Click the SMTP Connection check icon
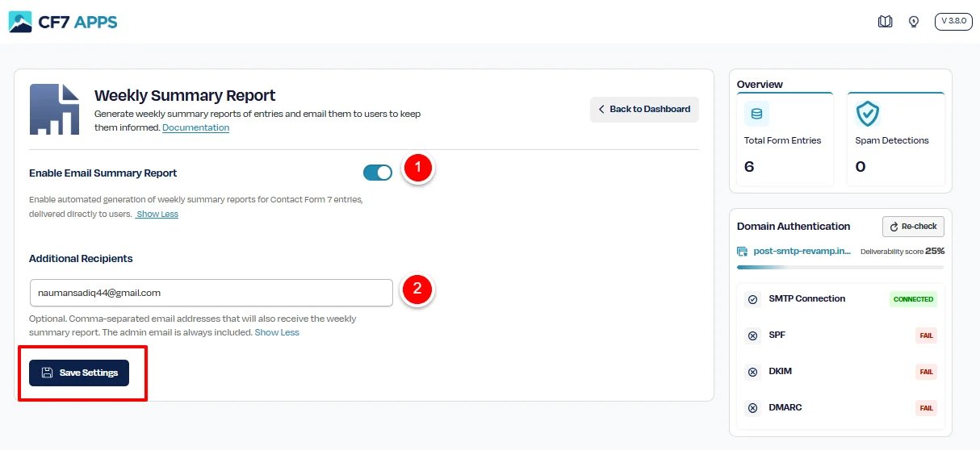 [753, 299]
